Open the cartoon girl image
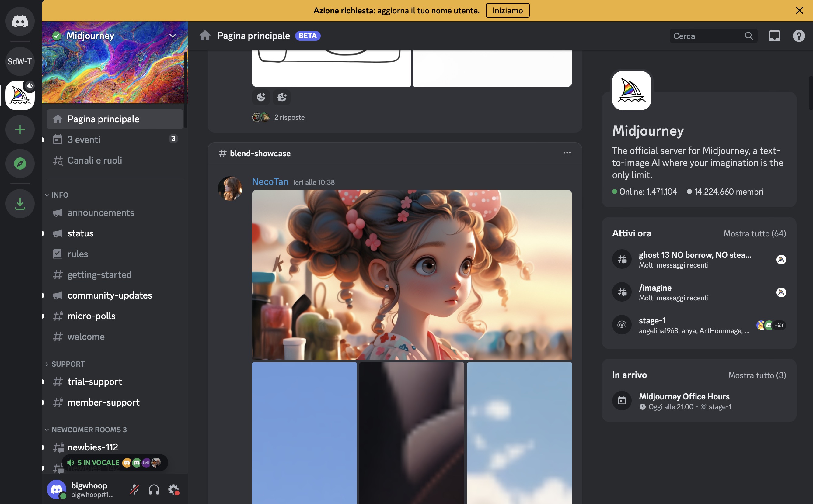813x504 pixels. [412, 275]
